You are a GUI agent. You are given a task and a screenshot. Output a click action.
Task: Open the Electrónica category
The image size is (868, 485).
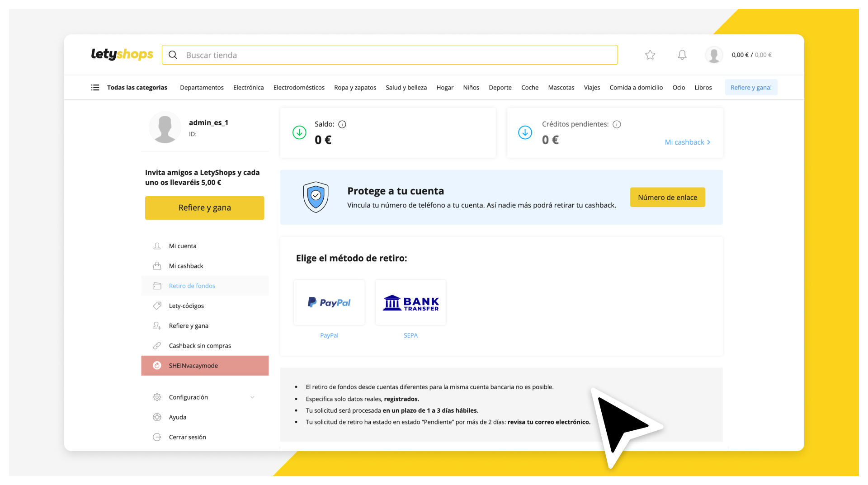[x=248, y=87]
